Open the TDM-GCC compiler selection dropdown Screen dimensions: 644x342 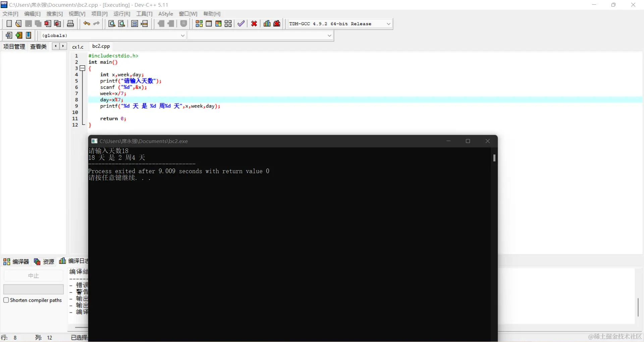(389, 24)
